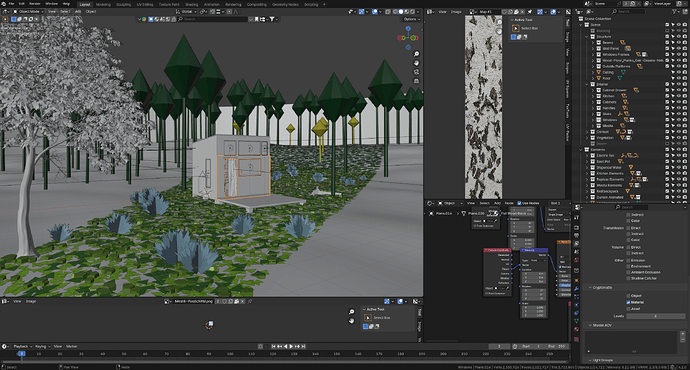Check the Cryptomatte Object checkbox

628,296
